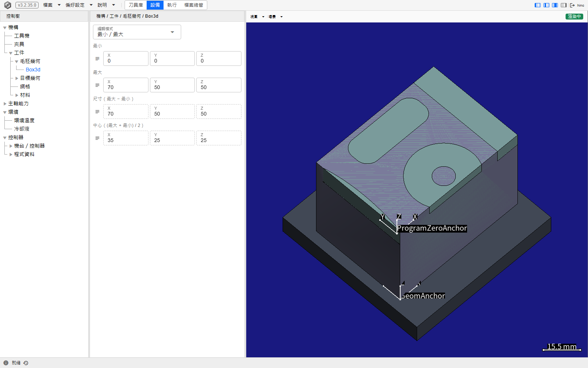Viewport: 588px width, 368px height.
Task: Open the options handle icon for 中心 row
Action: click(97, 138)
